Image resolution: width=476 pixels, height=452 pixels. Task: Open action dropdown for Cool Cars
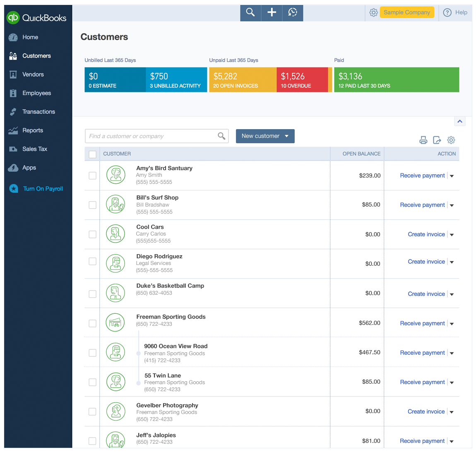click(452, 235)
